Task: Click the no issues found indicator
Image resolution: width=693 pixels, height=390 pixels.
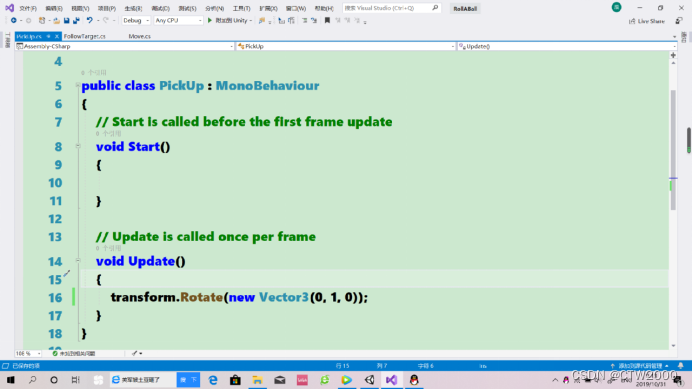Action: click(x=74, y=353)
